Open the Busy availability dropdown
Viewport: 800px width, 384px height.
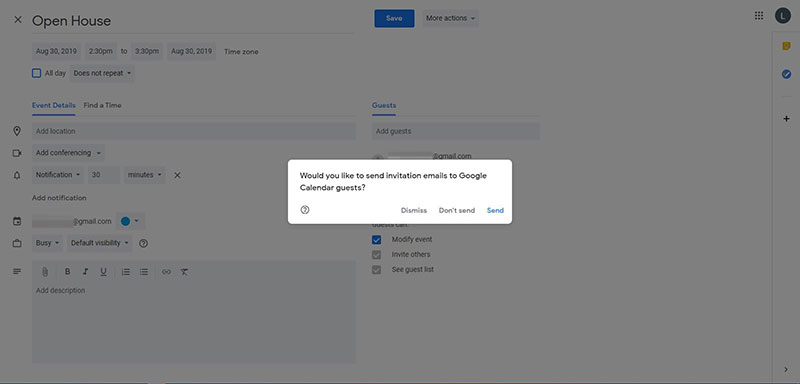(x=47, y=243)
